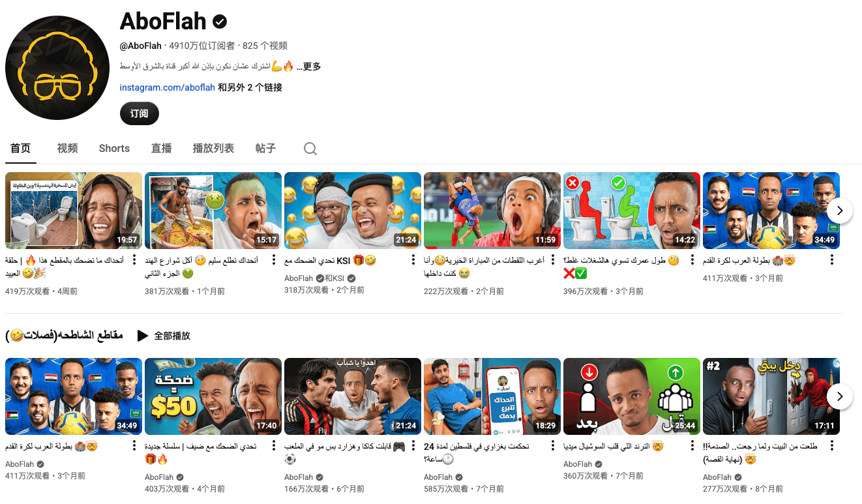This screenshot has height=504, width=862.
Task: Open the instagram.com/aboflah link
Action: click(x=168, y=87)
